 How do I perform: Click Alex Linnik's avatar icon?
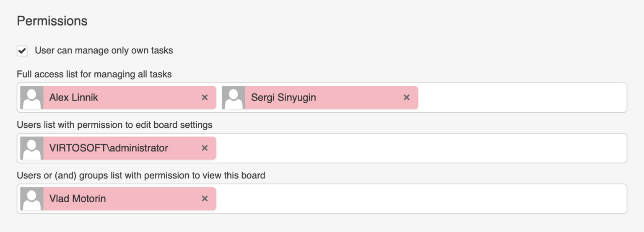[x=32, y=98]
